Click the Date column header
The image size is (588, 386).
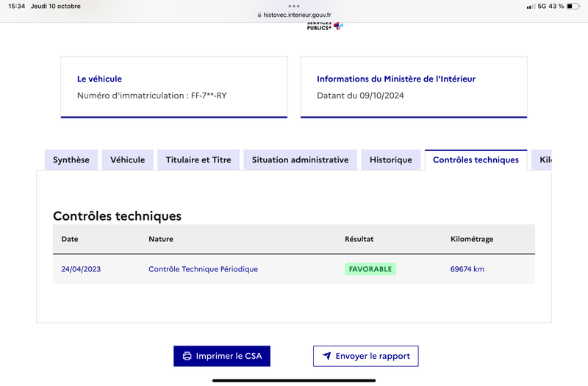coord(70,239)
